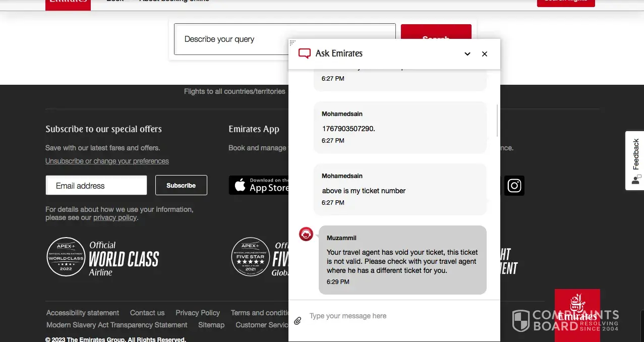The width and height of the screenshot is (644, 342).
Task: Click the red Emirates logo at bottom right
Action: tap(577, 309)
